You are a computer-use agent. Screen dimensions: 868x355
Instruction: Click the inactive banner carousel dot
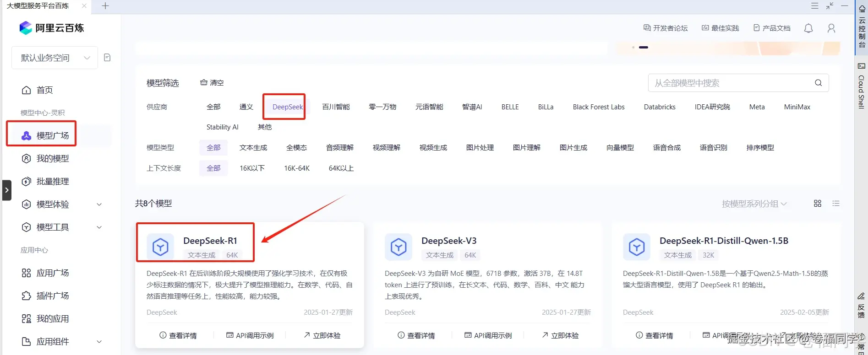[x=633, y=47]
